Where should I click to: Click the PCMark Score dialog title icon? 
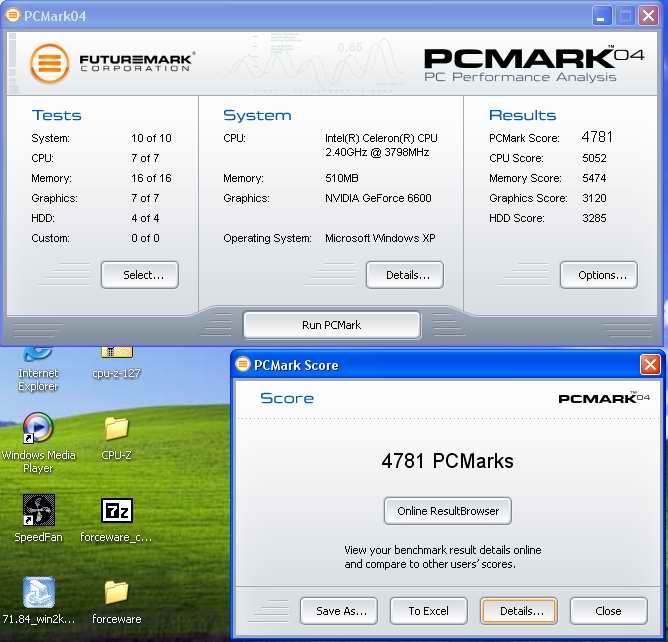pyautogui.click(x=243, y=365)
